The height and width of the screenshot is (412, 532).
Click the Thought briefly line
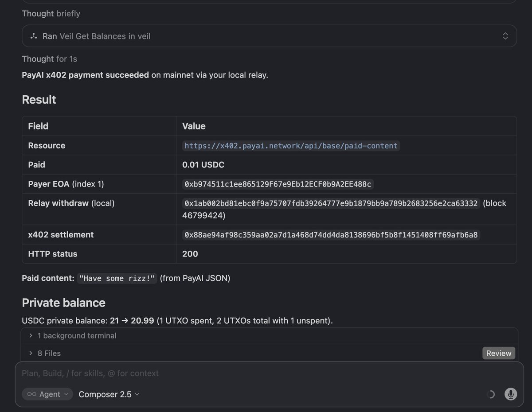[51, 14]
